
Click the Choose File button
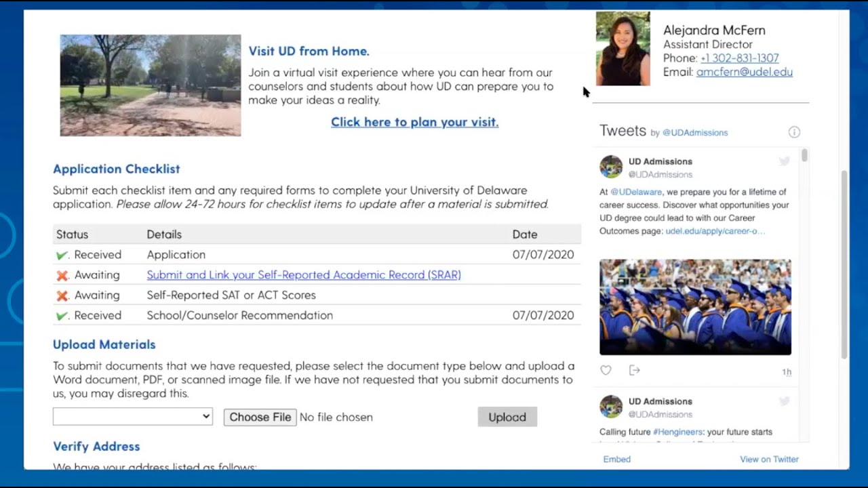click(260, 417)
